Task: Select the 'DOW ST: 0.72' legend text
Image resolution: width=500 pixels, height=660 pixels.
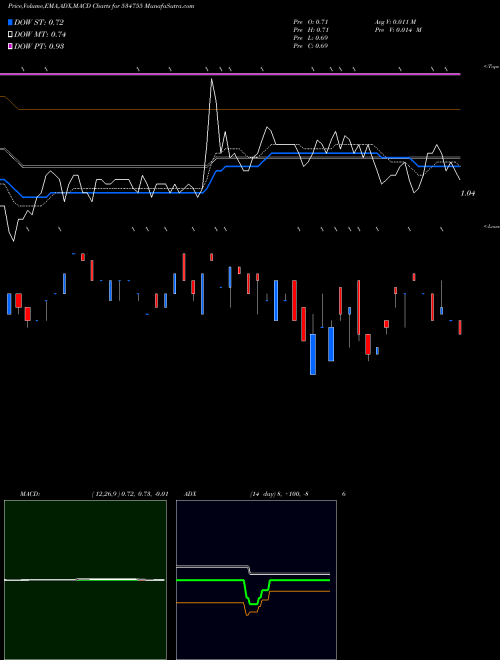Action: tap(39, 22)
